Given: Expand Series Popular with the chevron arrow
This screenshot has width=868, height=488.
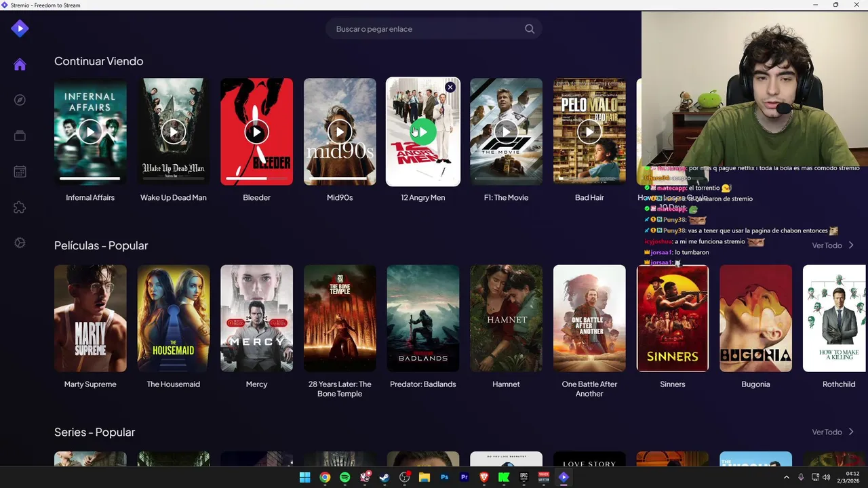Looking at the screenshot, I should click(x=851, y=432).
